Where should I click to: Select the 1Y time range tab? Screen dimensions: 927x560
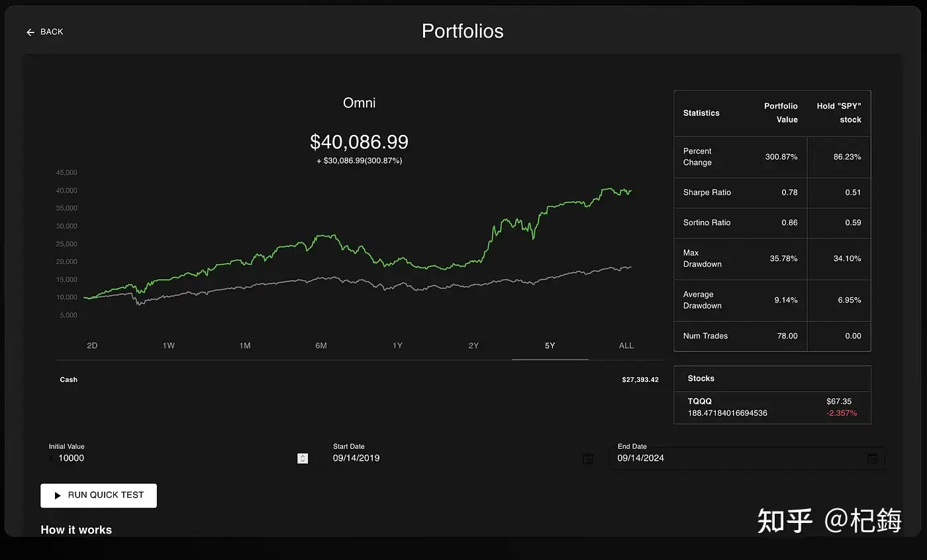[x=397, y=346]
